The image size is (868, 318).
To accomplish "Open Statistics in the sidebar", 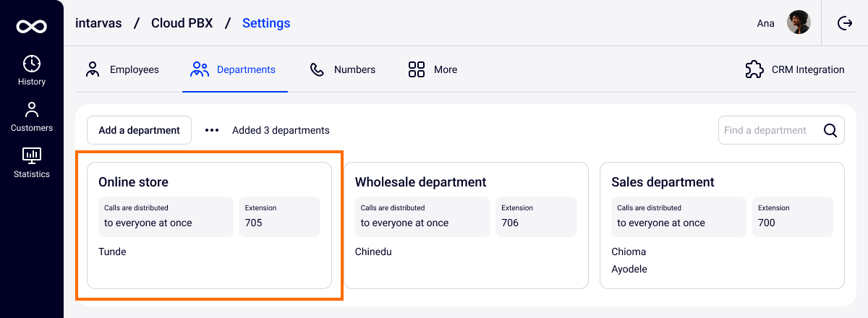I will tap(32, 163).
